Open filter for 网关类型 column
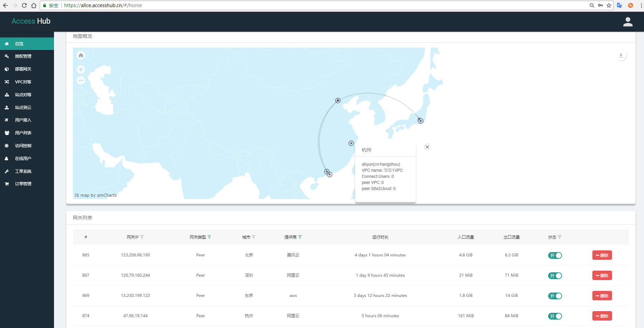644x328 pixels. (x=209, y=237)
